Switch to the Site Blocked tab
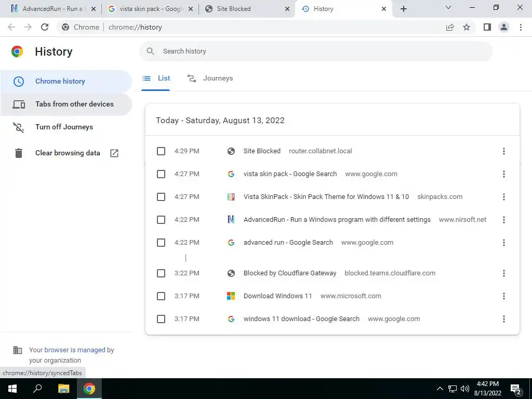This screenshot has width=532, height=399. point(247,9)
